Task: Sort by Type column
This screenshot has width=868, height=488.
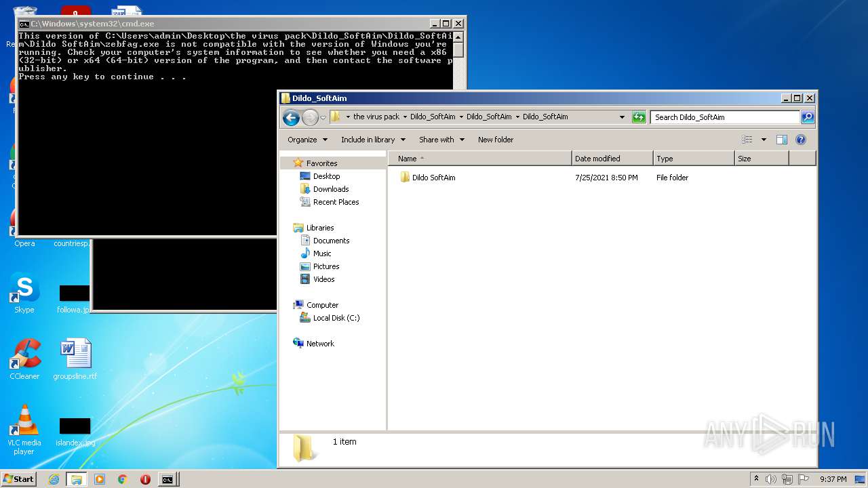Action: pyautogui.click(x=694, y=159)
